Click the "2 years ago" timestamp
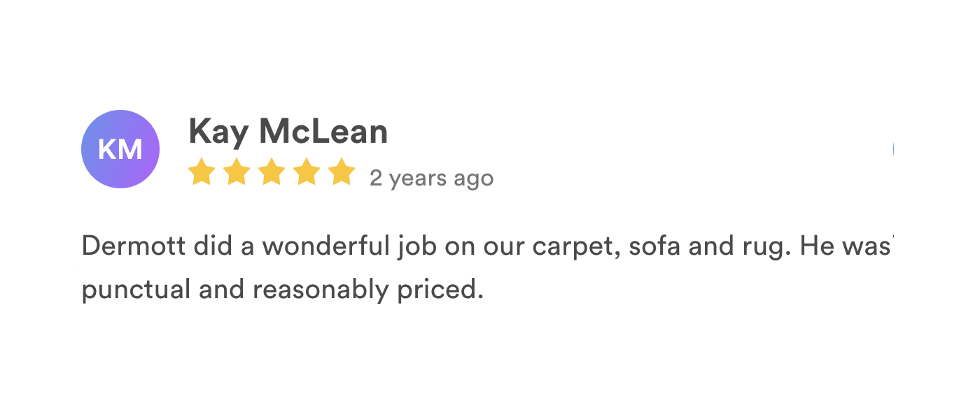980x420 pixels. point(431,178)
